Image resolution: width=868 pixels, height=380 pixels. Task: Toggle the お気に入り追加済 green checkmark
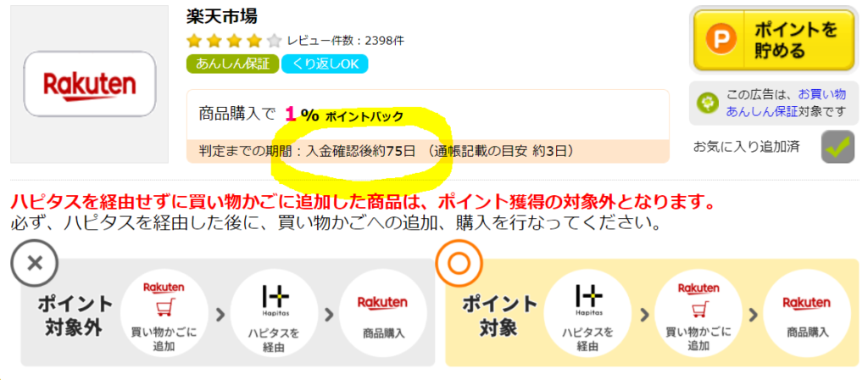[837, 146]
